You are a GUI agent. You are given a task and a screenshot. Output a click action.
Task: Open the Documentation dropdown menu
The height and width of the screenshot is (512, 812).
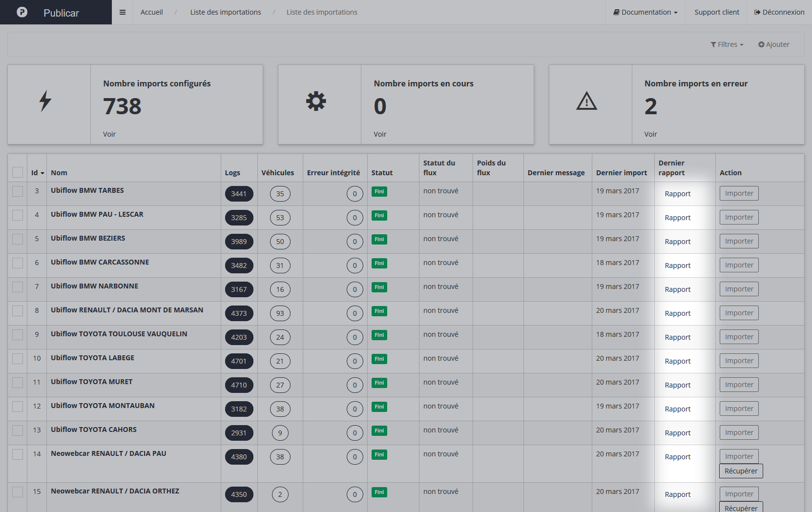645,12
